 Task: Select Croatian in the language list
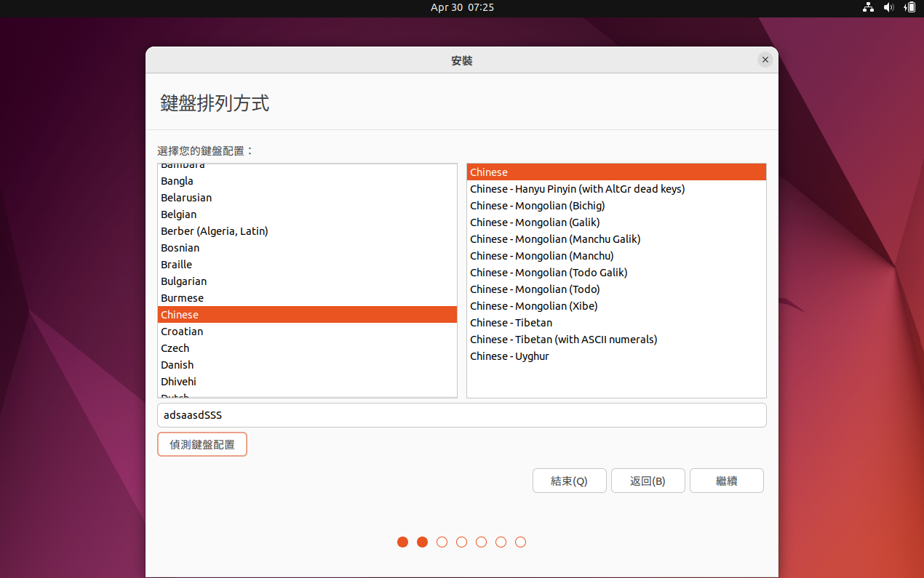coord(307,332)
